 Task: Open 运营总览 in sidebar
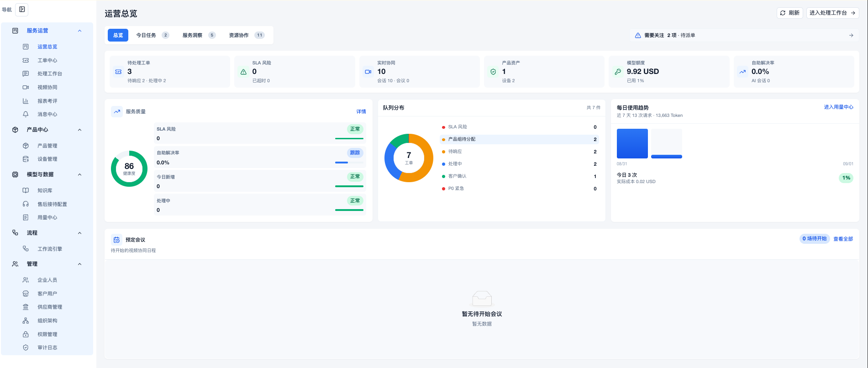[x=47, y=47]
